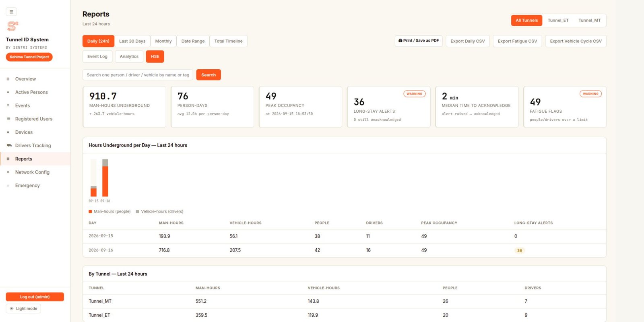Click the 36 long-stay alerts badge
644x322 pixels.
coord(520,250)
